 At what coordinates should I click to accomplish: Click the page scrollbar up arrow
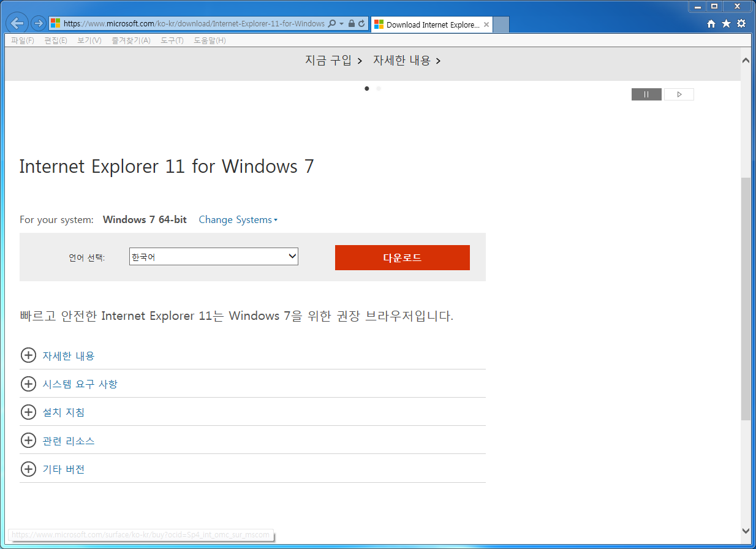[x=746, y=61]
